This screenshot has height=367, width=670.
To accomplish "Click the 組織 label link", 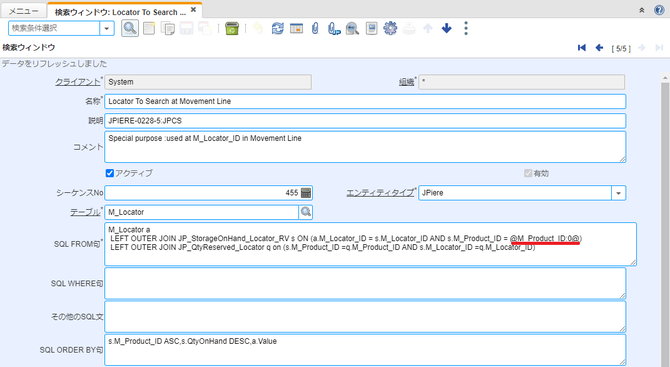I will pos(406,82).
